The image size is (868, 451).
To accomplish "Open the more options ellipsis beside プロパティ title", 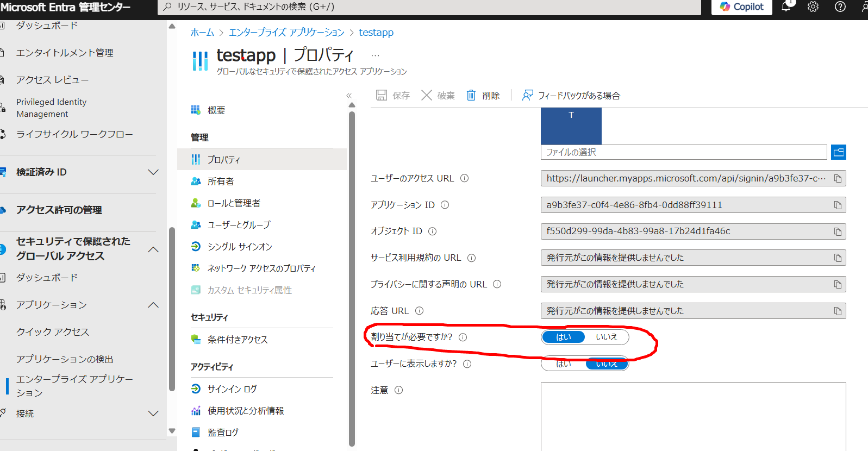I will click(375, 55).
